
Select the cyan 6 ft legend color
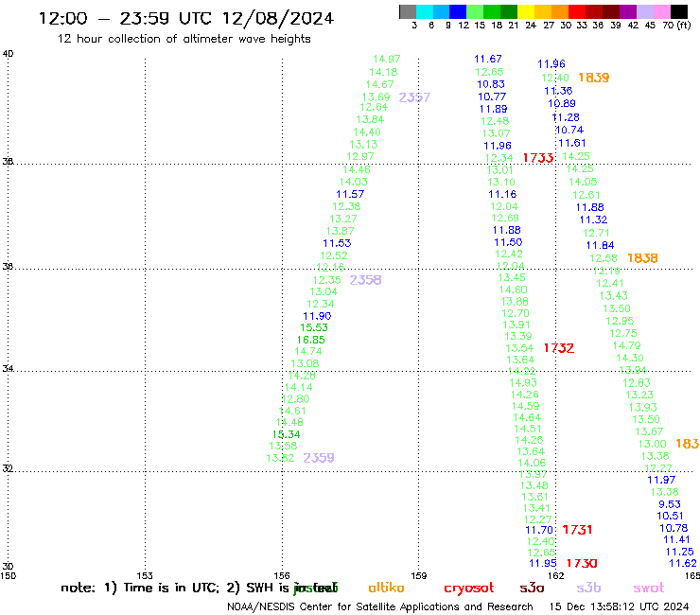(425, 11)
